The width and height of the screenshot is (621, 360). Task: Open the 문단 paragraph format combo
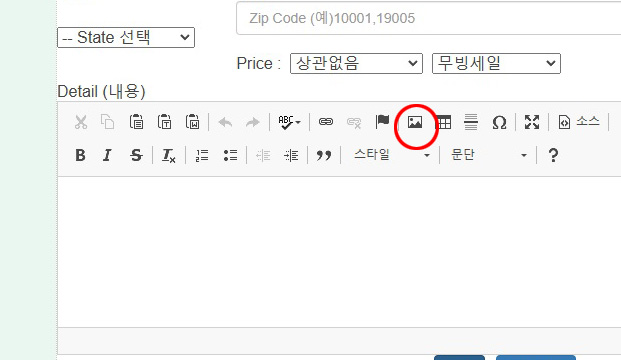pos(488,155)
